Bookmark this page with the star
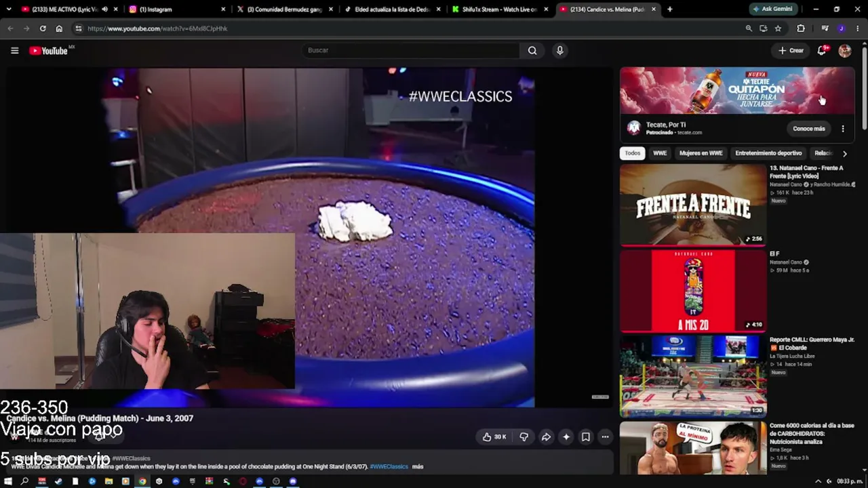 click(x=778, y=28)
